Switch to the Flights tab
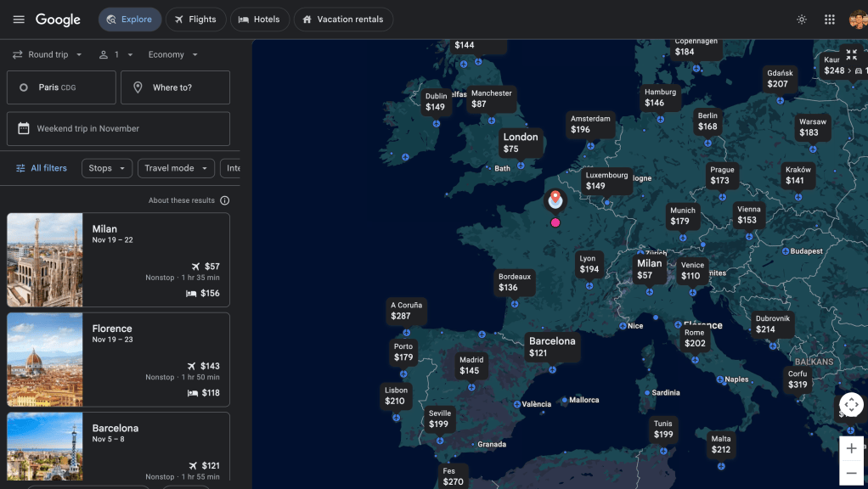 196,20
